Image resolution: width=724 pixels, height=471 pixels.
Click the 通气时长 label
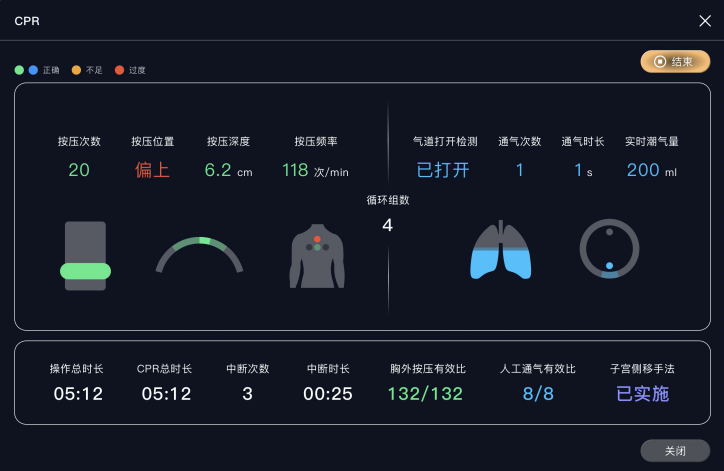[583, 141]
